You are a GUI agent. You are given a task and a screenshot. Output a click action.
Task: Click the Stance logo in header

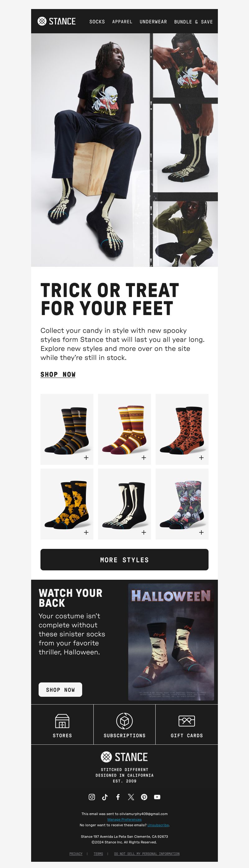[x=57, y=21]
